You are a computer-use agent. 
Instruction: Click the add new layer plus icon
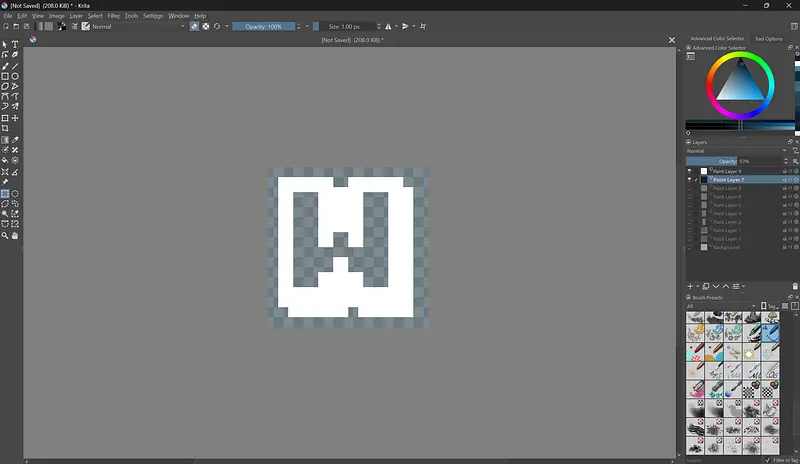click(x=690, y=286)
